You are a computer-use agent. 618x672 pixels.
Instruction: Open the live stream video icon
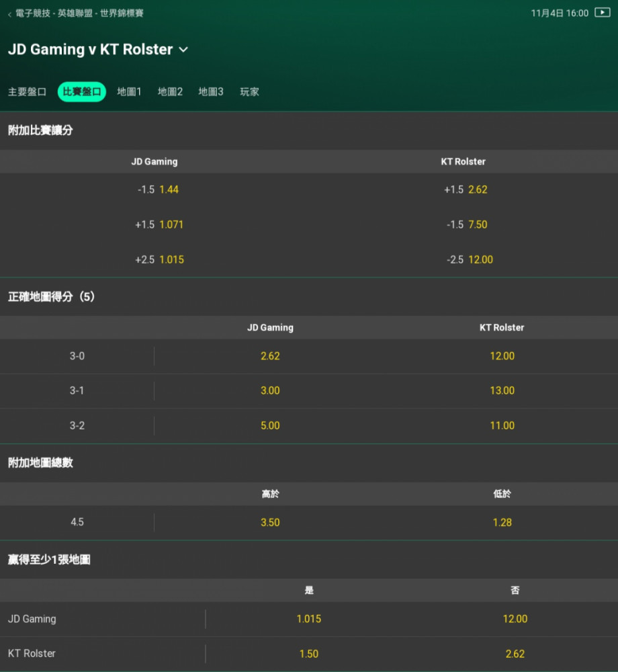point(602,12)
